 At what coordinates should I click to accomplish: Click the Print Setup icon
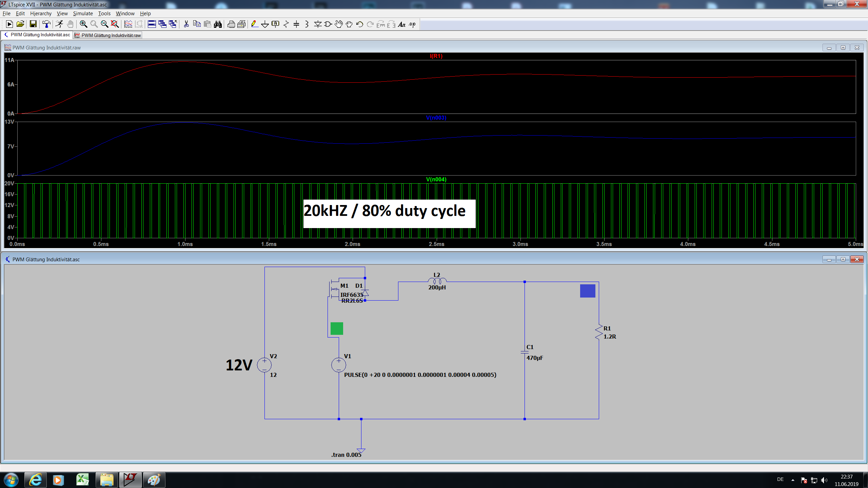coord(242,24)
